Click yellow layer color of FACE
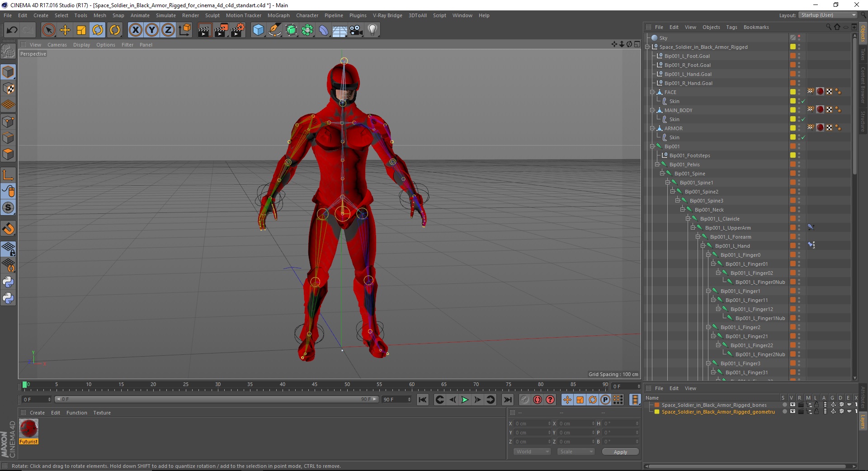868x471 pixels. (793, 92)
